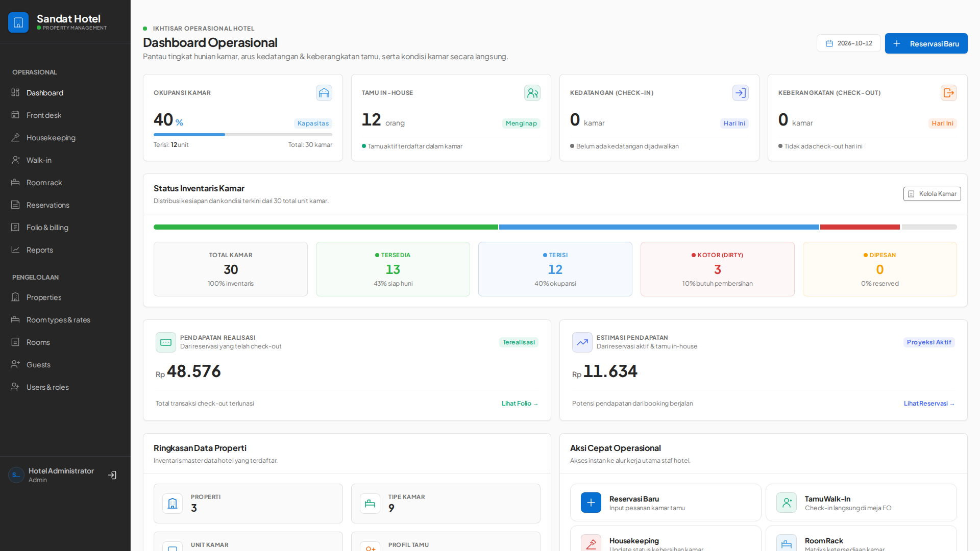Click the Pendapatan Realisasi money icon
This screenshot has height=551, width=980.
pos(166,342)
